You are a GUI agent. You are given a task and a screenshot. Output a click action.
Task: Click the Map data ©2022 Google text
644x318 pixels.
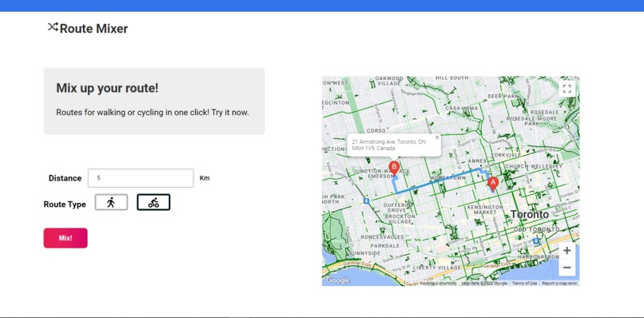point(484,283)
